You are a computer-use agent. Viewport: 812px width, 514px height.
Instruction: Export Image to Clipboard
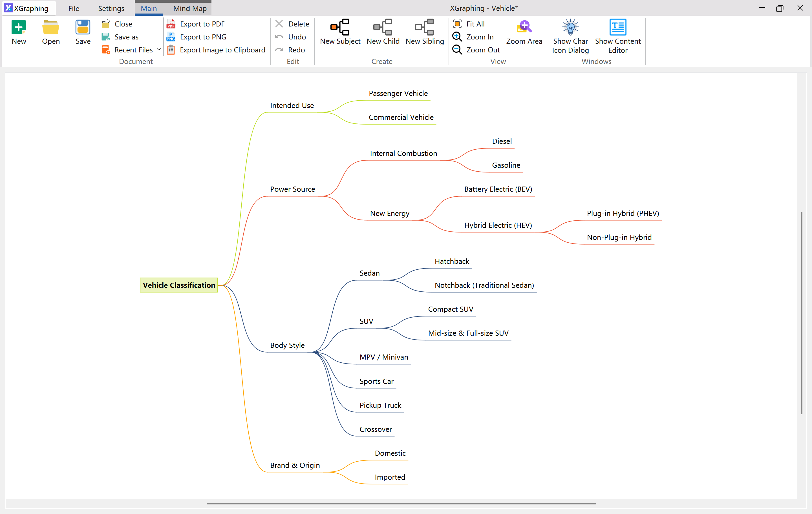(222, 50)
